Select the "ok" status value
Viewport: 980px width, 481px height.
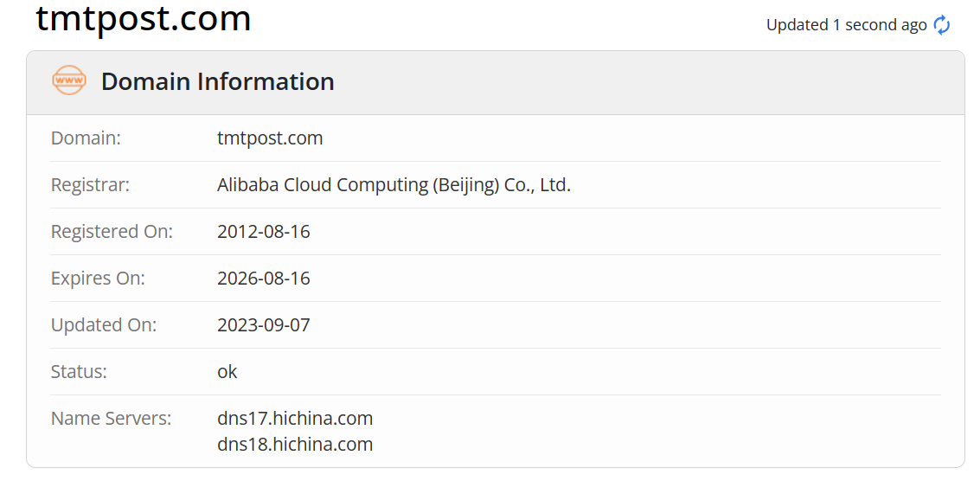click(227, 372)
